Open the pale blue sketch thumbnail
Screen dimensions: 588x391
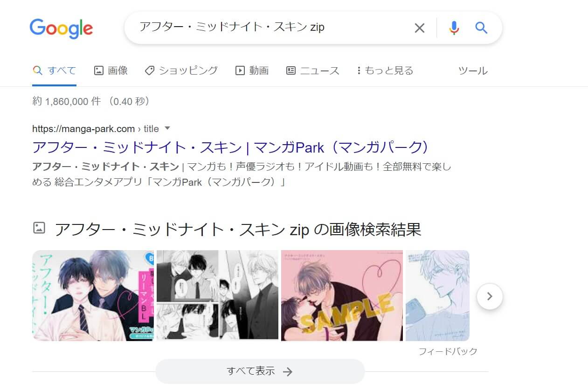tap(437, 295)
